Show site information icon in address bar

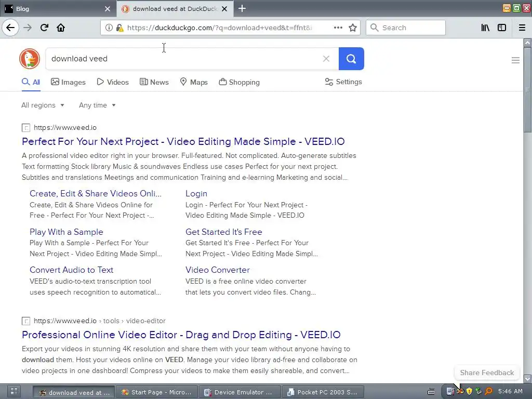(109, 28)
